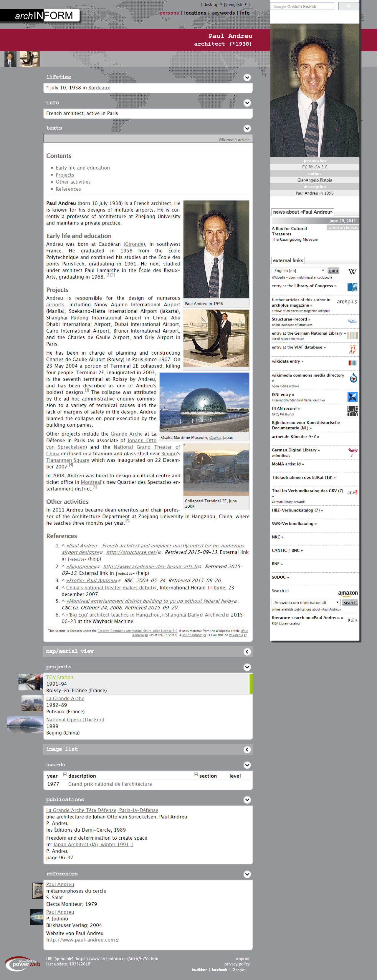Open the Bordeaux birthplace link
Image resolution: width=377 pixels, height=980 pixels.
99,88
